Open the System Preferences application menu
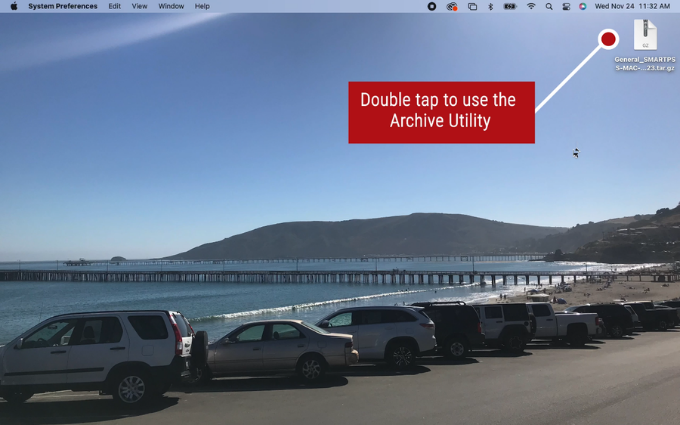 pyautogui.click(x=63, y=6)
